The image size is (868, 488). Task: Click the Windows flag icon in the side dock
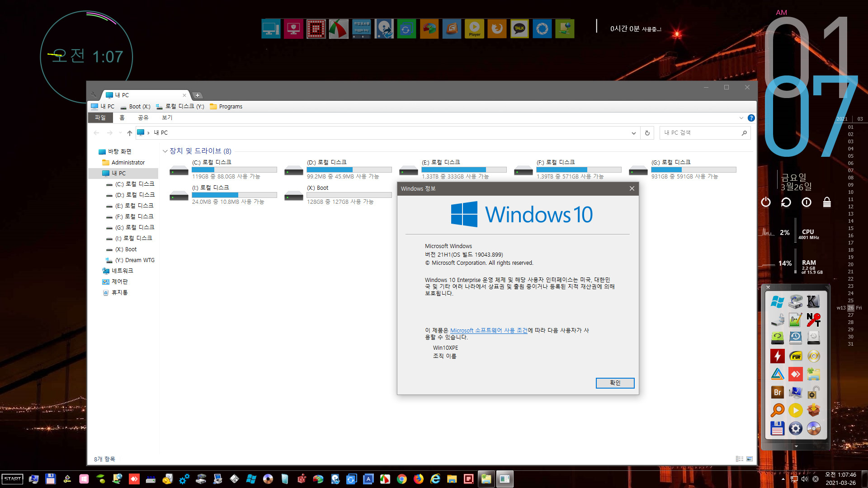coord(778,302)
